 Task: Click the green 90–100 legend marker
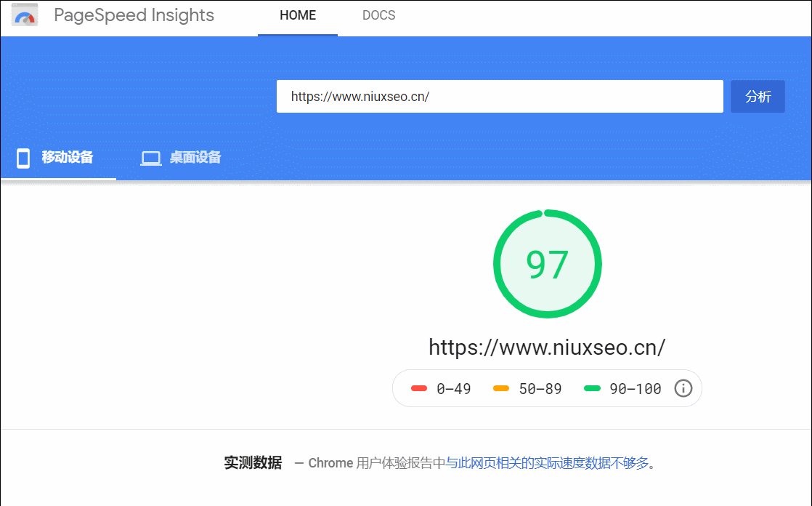[592, 388]
